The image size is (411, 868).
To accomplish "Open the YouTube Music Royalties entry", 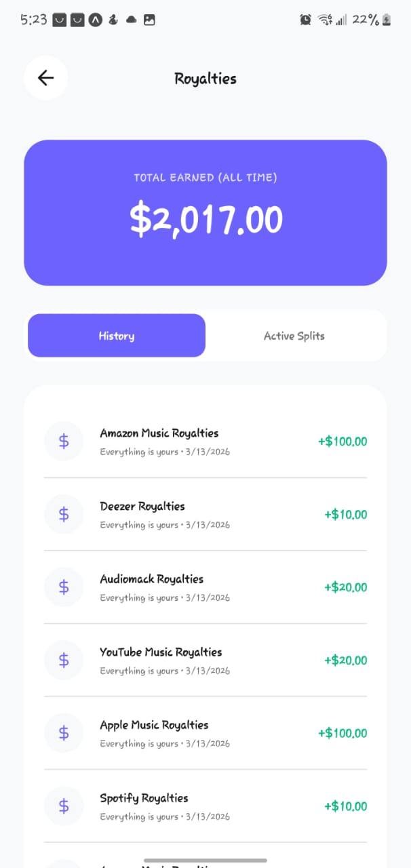I will [x=161, y=652].
